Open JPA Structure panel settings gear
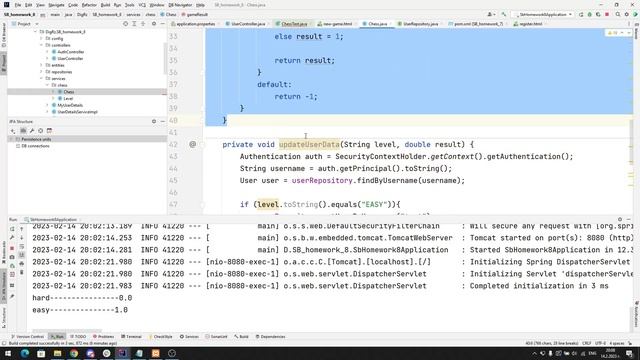Viewport: 640px width, 360px height. point(154,122)
